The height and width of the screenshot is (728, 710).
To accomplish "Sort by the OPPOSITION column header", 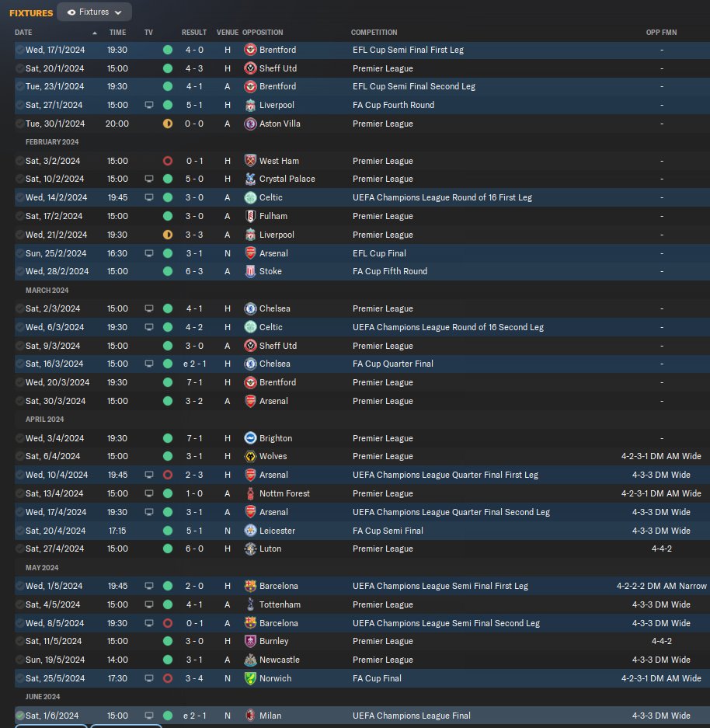I will 263,33.
